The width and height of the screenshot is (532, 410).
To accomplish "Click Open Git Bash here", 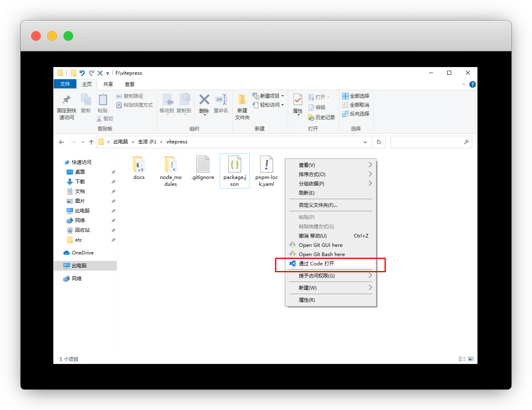I will (322, 254).
